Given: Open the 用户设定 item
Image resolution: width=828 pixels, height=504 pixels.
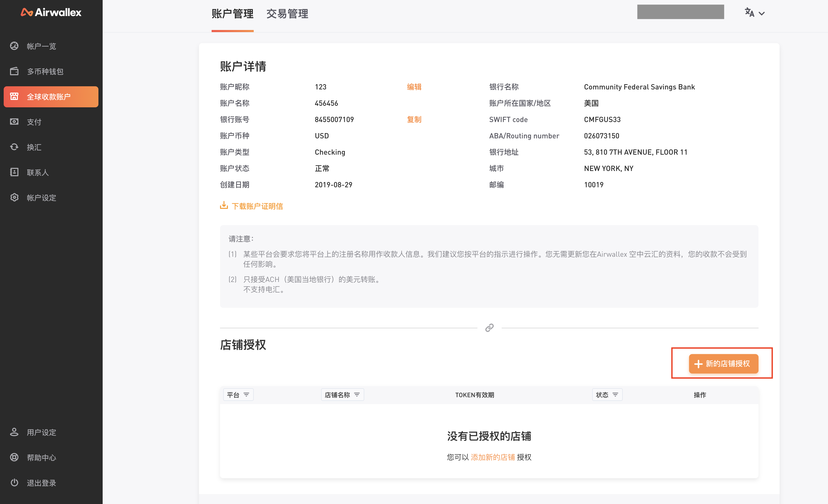Looking at the screenshot, I should point(14,432).
